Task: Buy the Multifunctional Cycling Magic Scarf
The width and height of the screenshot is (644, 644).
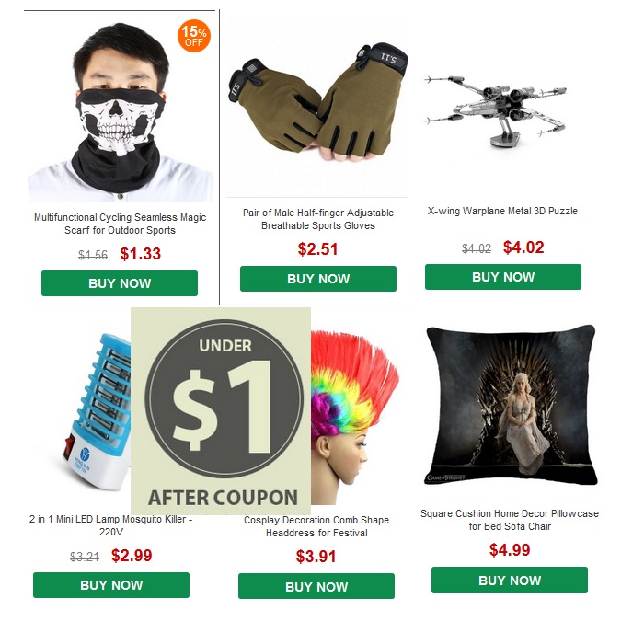Action: pyautogui.click(x=120, y=283)
